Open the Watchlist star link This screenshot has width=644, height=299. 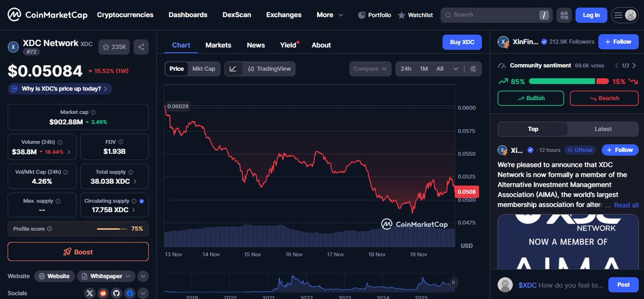415,15
